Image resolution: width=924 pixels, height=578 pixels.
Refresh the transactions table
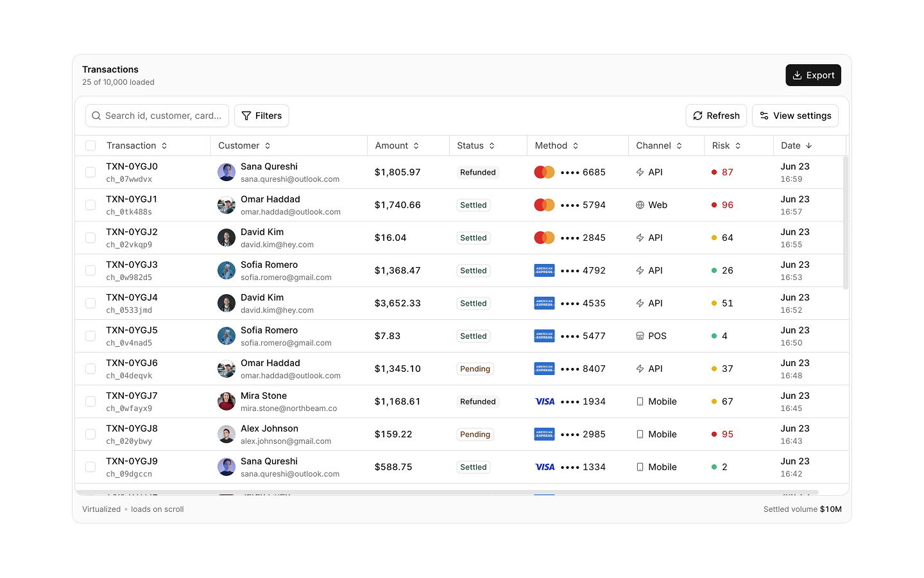tap(716, 116)
